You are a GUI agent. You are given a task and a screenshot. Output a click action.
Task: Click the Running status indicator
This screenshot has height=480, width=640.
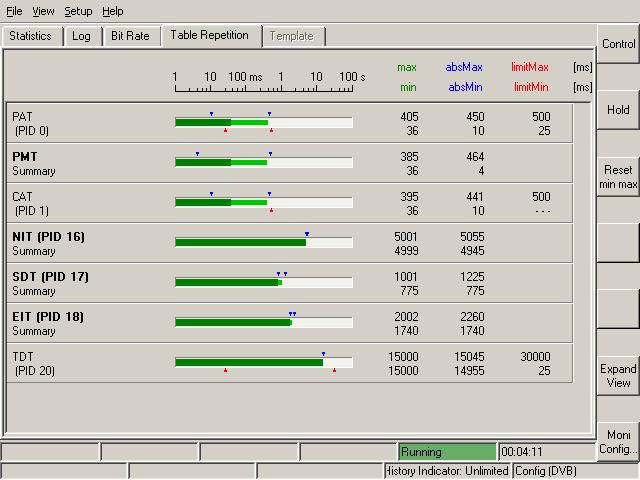click(446, 452)
